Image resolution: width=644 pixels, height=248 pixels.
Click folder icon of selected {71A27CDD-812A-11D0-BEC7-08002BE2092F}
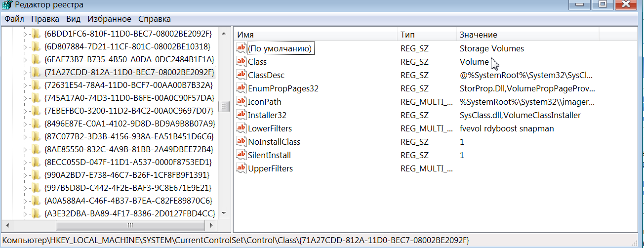[36, 73]
